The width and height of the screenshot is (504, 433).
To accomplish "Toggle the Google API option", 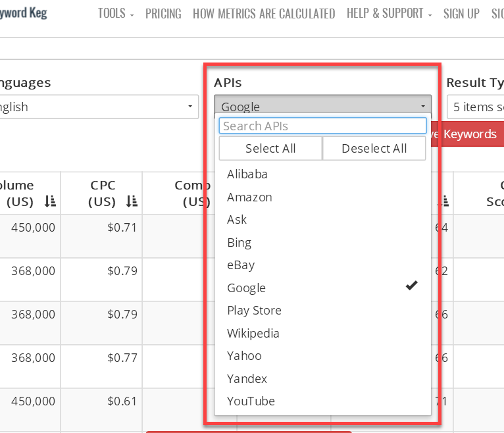I will tap(247, 288).
